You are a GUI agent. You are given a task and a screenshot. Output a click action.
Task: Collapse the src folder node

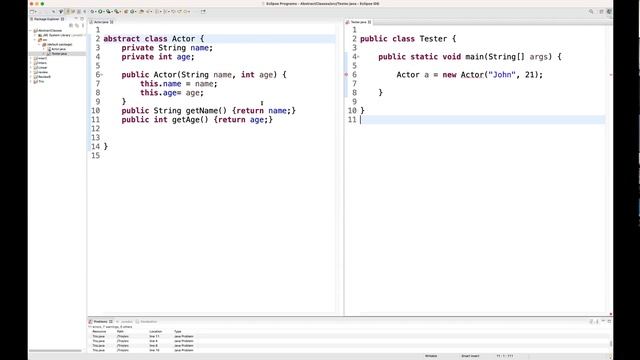(x=35, y=40)
